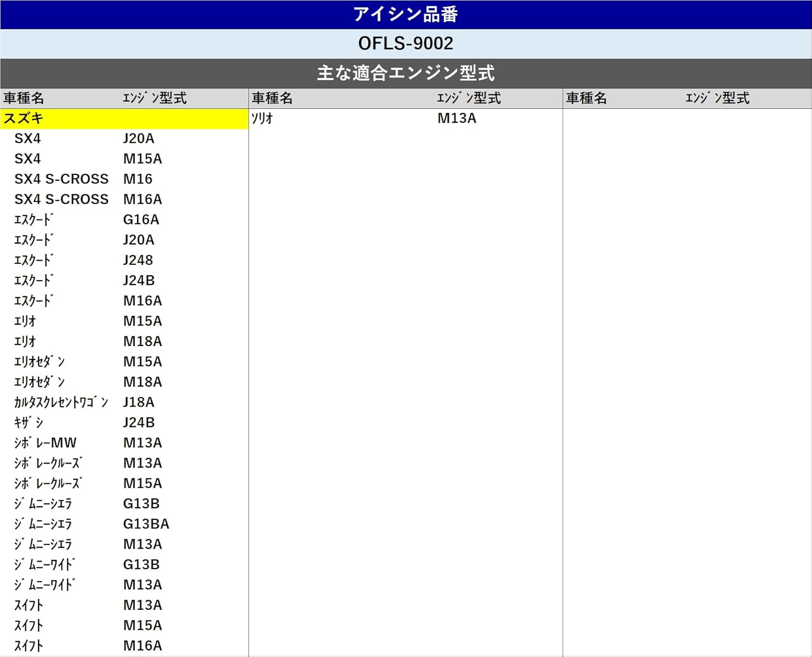Select "スイフト" in the M13A row
812x657 pixels.
coord(29,605)
